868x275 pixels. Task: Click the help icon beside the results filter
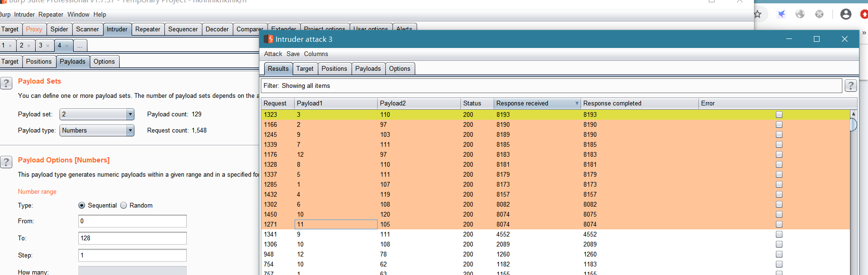(x=851, y=85)
